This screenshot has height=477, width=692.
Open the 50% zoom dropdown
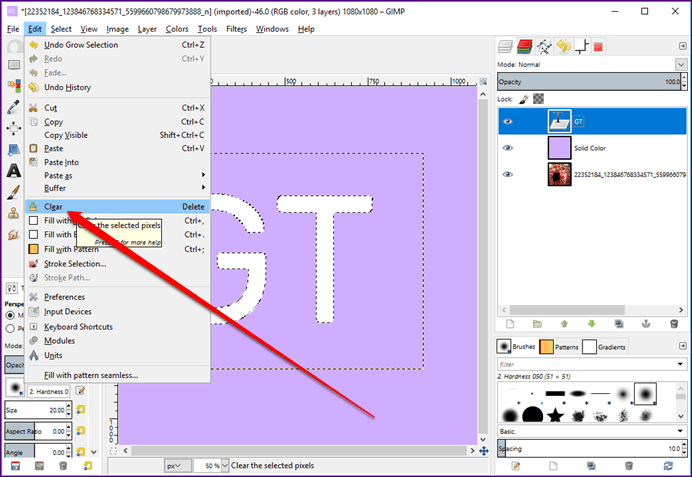click(225, 466)
